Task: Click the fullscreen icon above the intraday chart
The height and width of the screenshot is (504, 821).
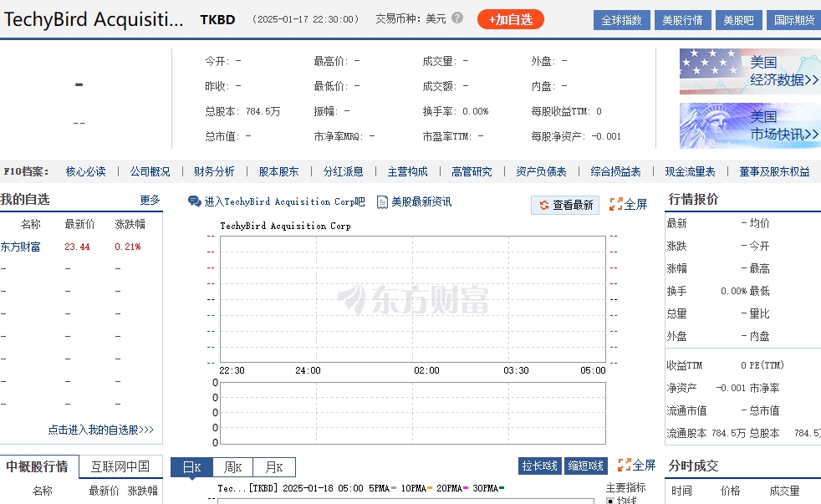Action: click(x=615, y=204)
